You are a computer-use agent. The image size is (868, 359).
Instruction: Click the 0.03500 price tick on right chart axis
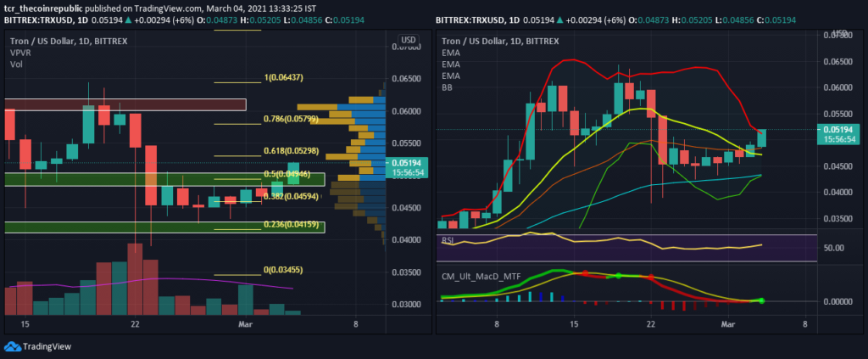click(x=837, y=218)
